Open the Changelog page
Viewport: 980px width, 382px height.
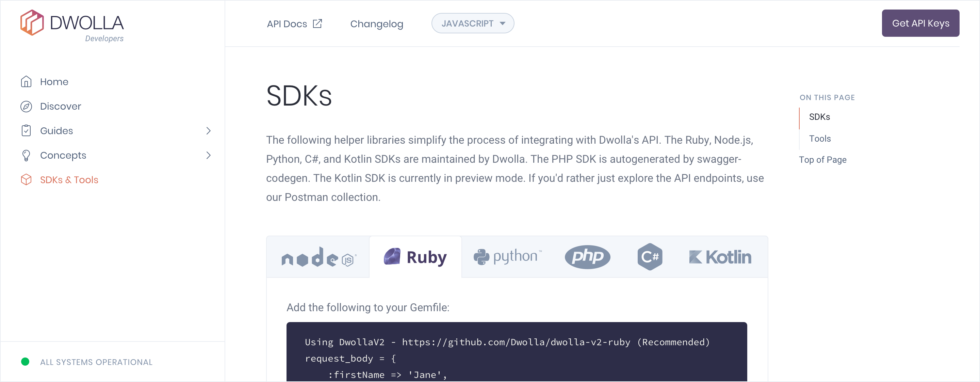[x=376, y=23]
